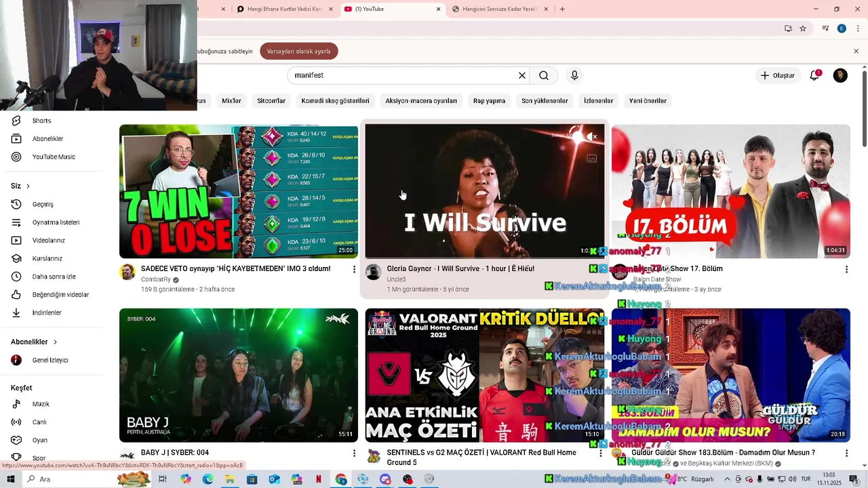Image resolution: width=868 pixels, height=488 pixels.
Task: Open Müzik under Keşfet
Action: click(x=41, y=404)
